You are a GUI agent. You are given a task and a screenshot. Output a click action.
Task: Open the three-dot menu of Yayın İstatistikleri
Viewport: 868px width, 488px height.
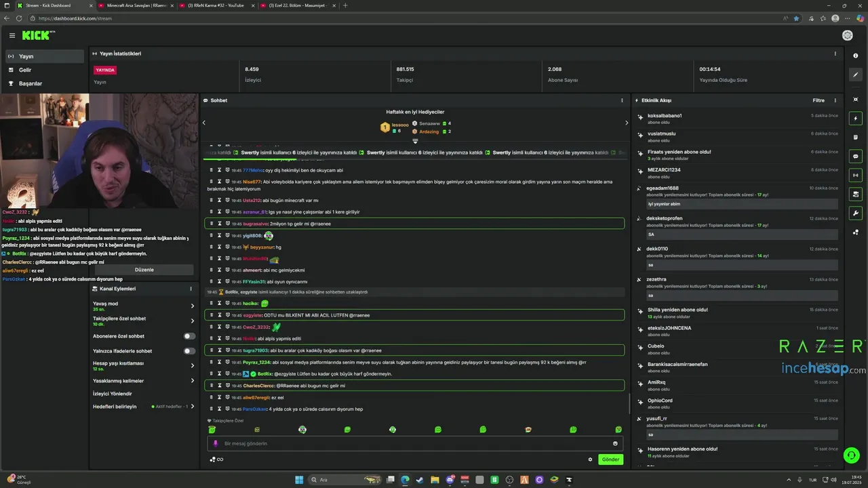point(835,54)
